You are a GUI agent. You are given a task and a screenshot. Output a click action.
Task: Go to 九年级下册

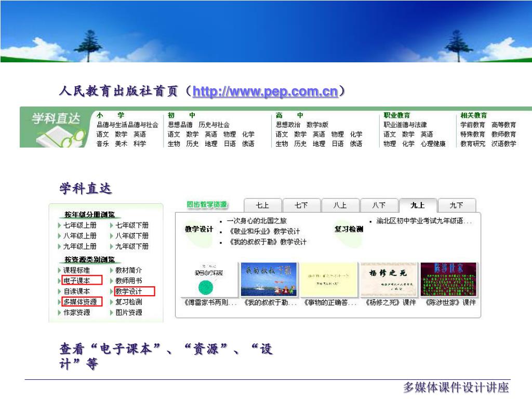click(x=132, y=246)
